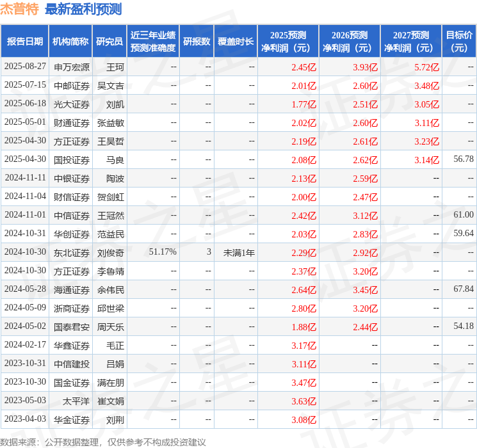Click target price 59.64
The width and height of the screenshot is (477, 448).
[x=464, y=233]
